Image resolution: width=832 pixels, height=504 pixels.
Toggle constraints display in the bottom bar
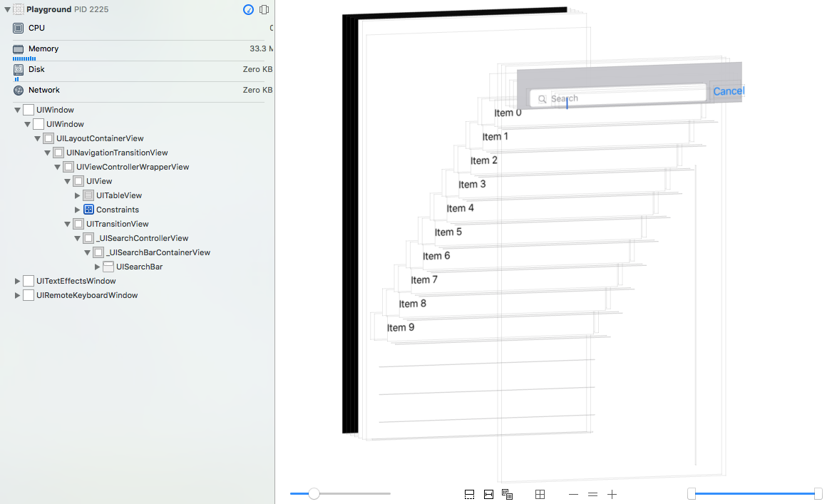[488, 494]
